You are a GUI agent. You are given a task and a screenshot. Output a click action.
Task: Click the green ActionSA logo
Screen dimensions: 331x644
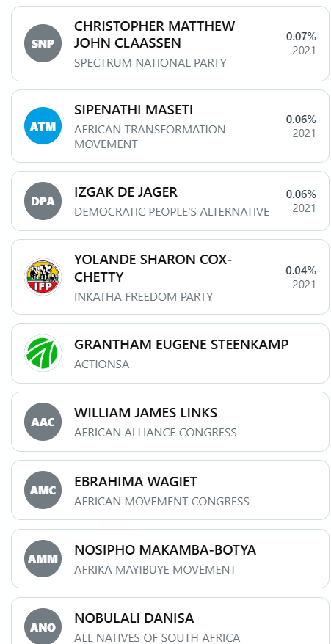[x=43, y=354]
